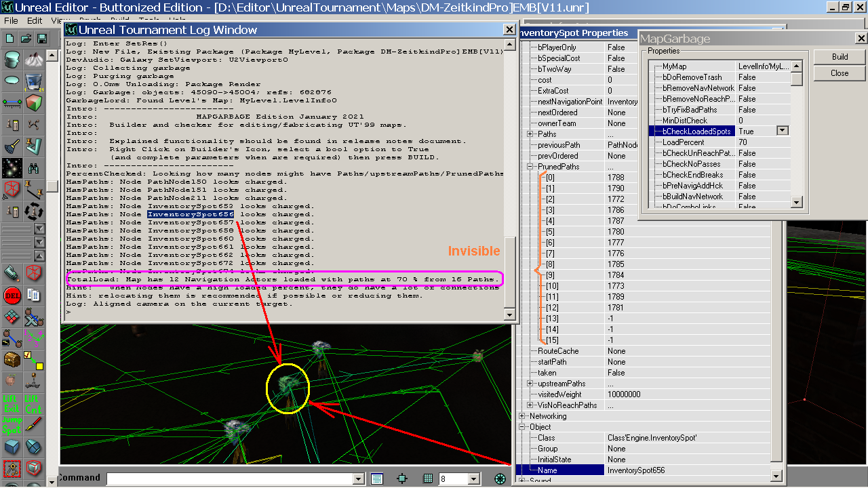Toggle bRemoveNavNetwork False value

[x=764, y=88]
